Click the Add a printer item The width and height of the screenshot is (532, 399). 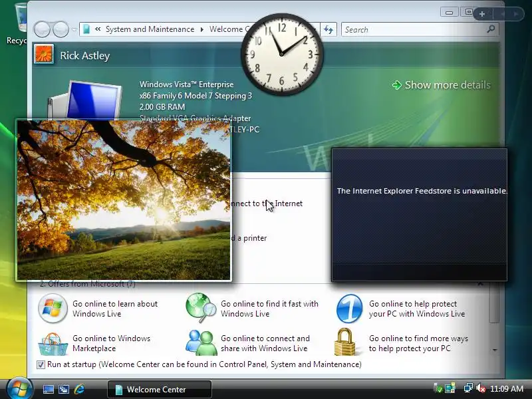pyautogui.click(x=250, y=238)
